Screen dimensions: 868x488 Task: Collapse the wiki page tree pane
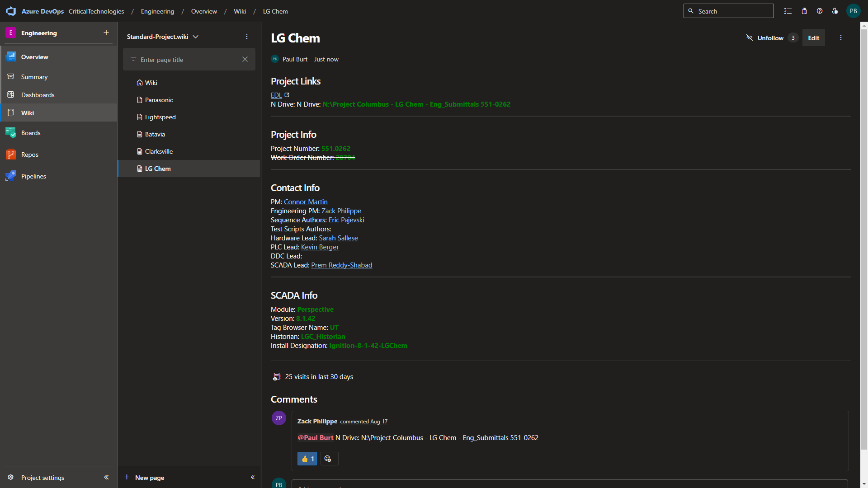click(253, 477)
